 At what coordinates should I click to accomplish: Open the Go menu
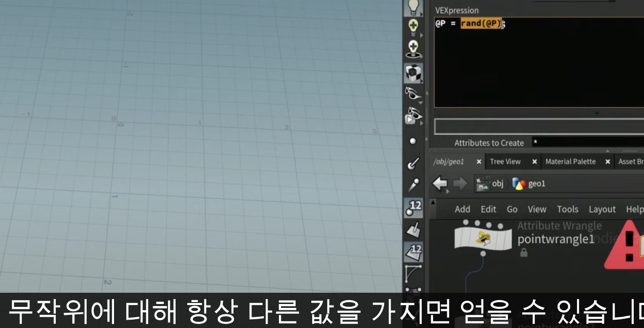pyautogui.click(x=512, y=209)
